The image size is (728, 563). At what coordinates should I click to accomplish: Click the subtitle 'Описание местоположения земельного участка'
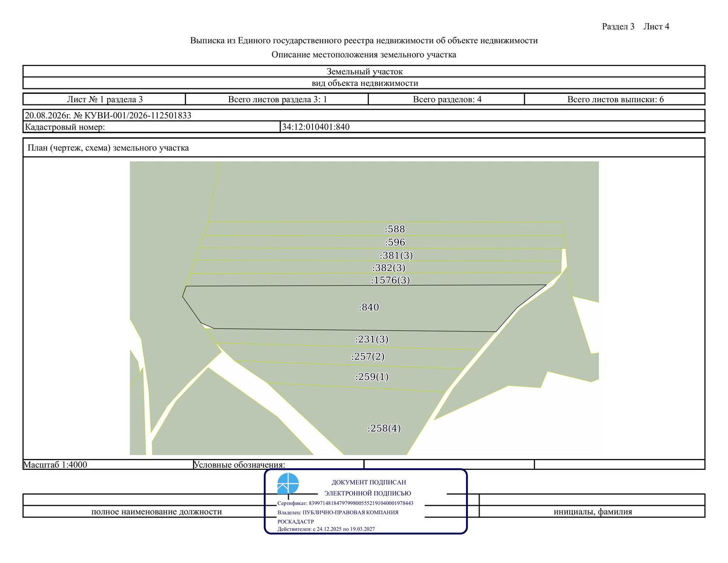(x=364, y=55)
